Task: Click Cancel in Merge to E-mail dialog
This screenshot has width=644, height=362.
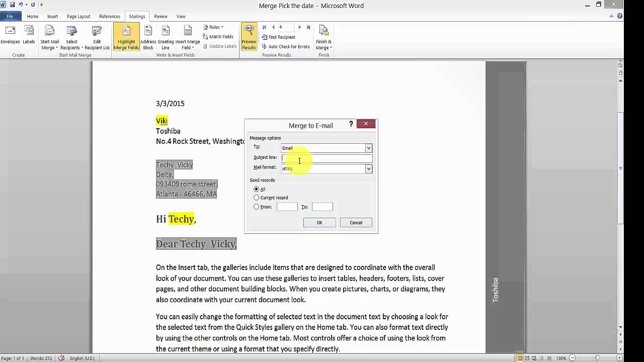Action: point(356,223)
